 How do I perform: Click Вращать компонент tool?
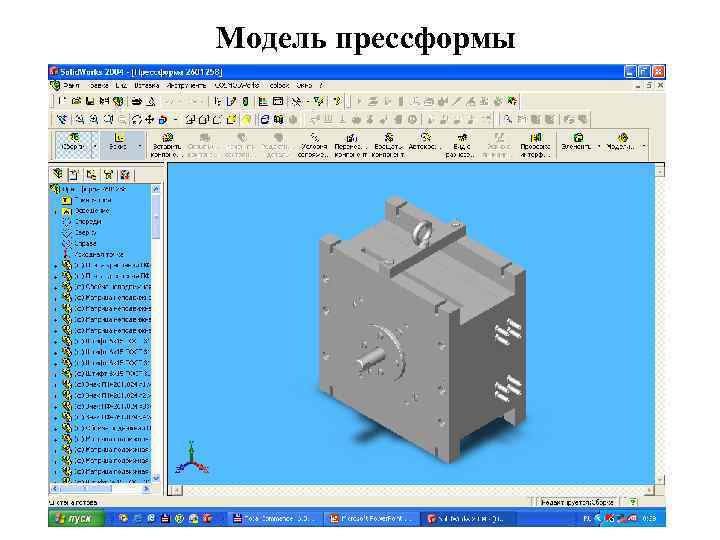tap(388, 146)
